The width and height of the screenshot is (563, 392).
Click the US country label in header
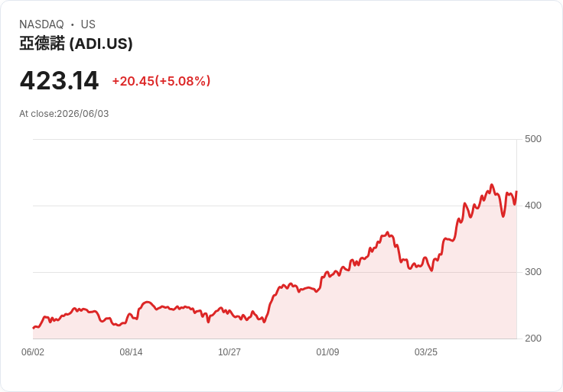[x=88, y=24]
